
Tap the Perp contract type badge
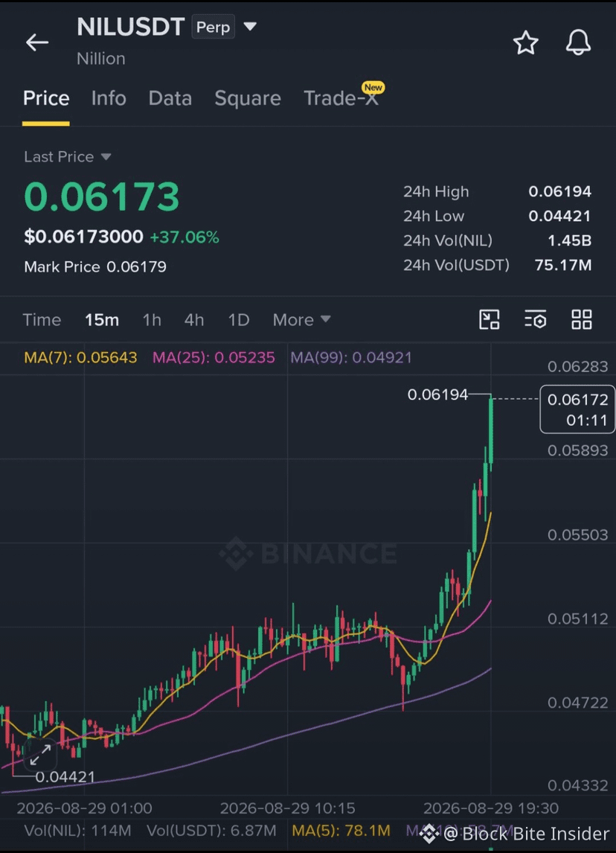(x=213, y=27)
